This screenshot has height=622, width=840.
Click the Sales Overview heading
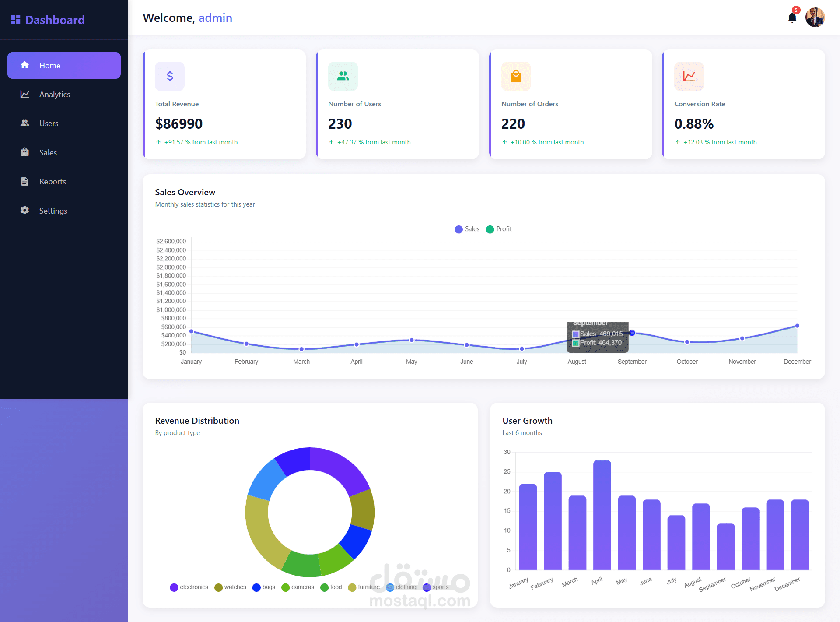click(185, 192)
